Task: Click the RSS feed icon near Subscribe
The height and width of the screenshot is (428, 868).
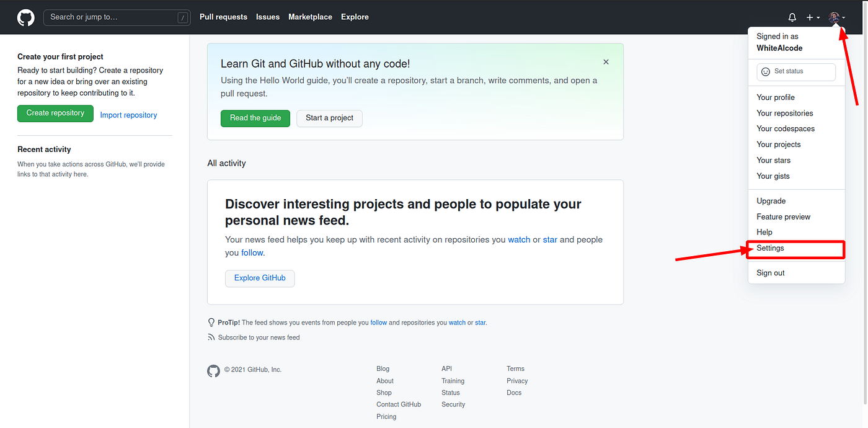Action: point(211,337)
